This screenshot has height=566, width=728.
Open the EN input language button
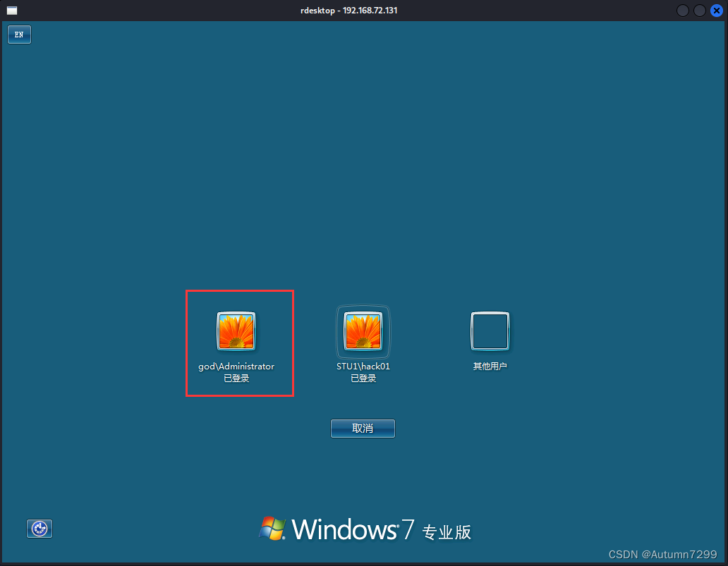click(x=19, y=35)
